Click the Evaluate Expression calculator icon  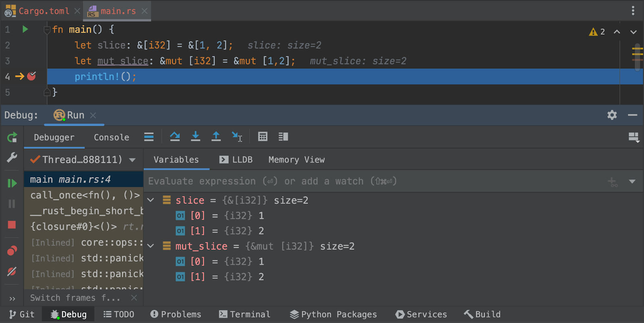point(263,137)
